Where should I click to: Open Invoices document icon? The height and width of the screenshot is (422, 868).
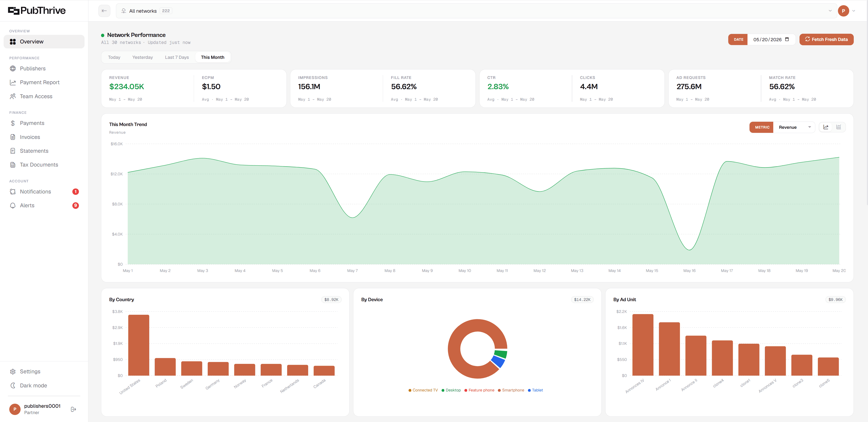click(x=13, y=137)
